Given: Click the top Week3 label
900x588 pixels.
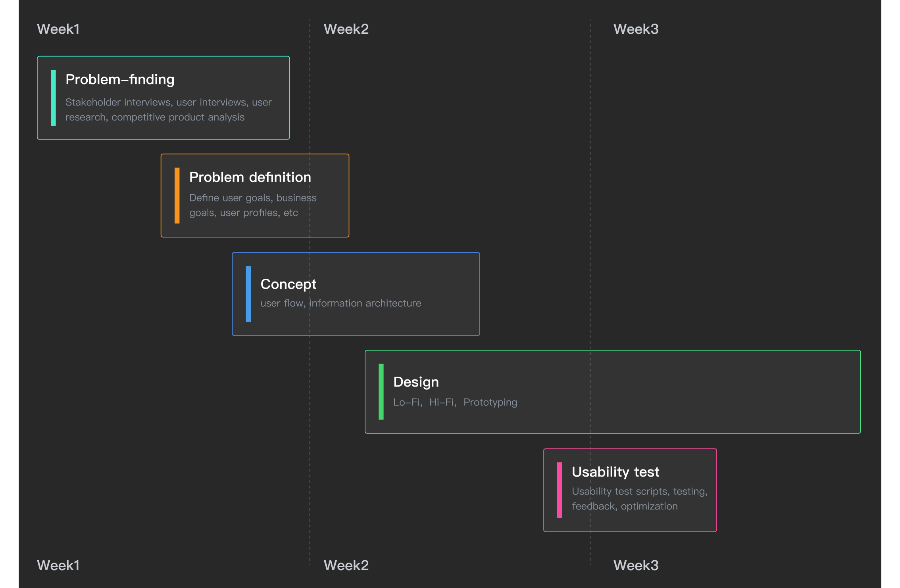Looking at the screenshot, I should [x=636, y=29].
